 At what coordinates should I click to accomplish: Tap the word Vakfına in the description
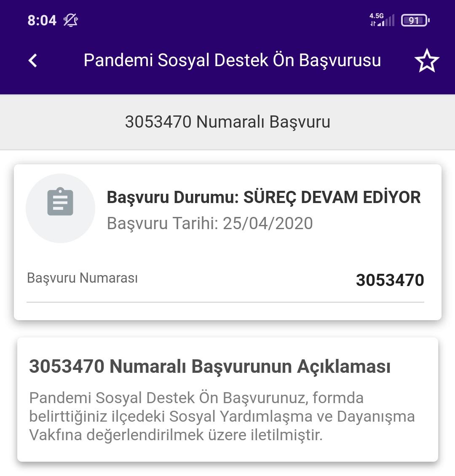click(x=56, y=435)
